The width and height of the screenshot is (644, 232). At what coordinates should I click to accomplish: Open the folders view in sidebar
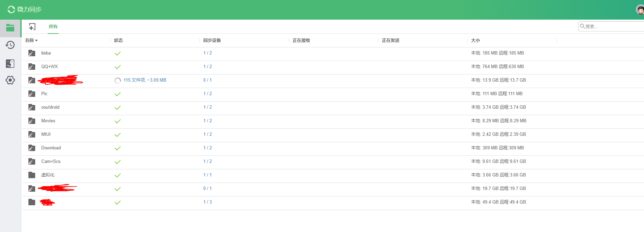click(x=10, y=28)
